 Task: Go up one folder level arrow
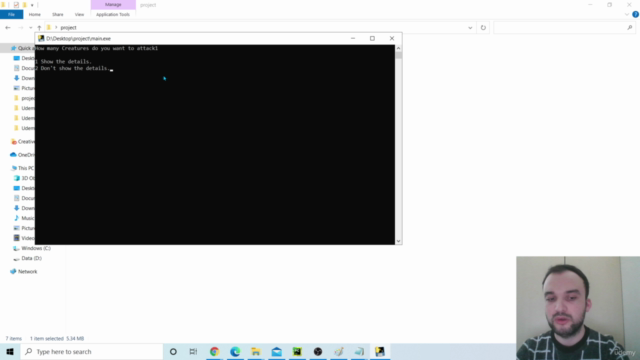pyautogui.click(x=39, y=28)
